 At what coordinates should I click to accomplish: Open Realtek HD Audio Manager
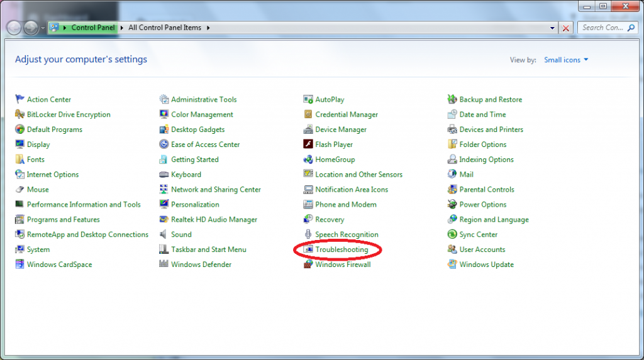214,220
